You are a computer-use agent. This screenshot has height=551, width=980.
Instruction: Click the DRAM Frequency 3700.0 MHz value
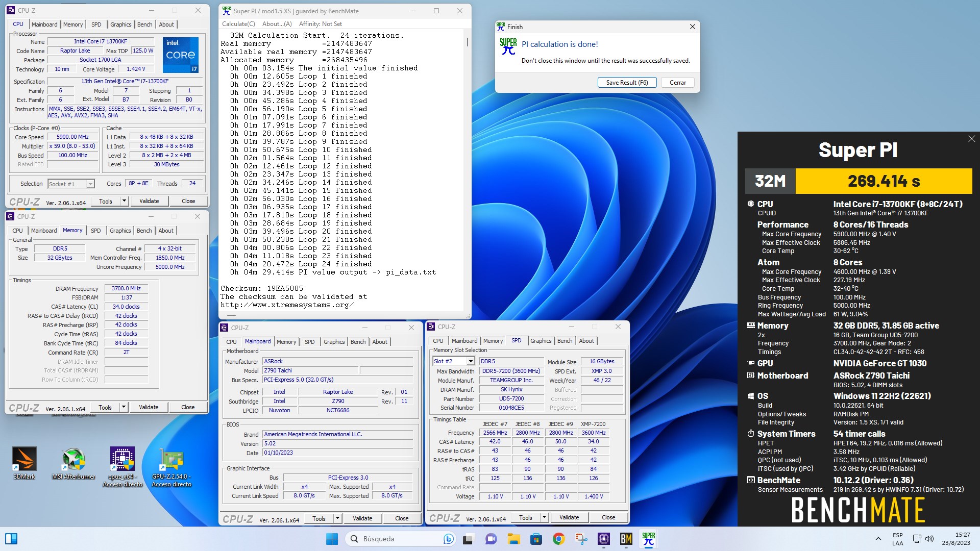coord(126,289)
